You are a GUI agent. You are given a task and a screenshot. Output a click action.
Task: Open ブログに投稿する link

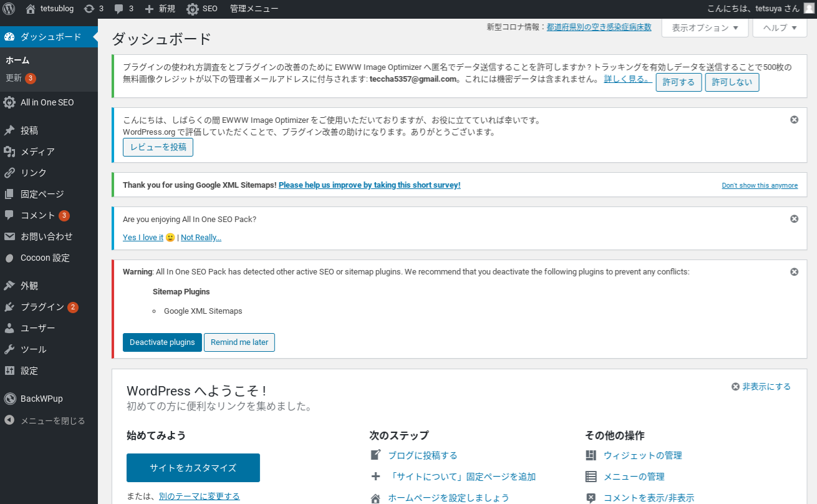(422, 455)
